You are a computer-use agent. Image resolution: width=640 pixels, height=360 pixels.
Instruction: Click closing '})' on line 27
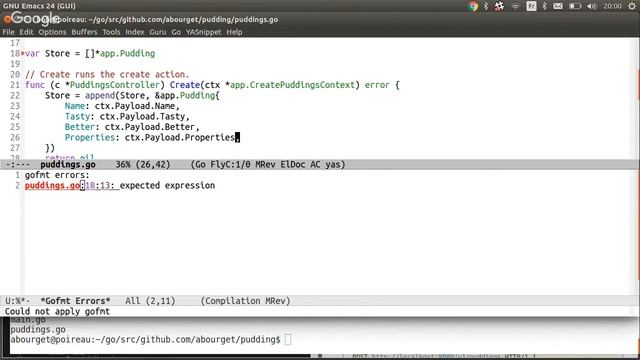(x=50, y=148)
